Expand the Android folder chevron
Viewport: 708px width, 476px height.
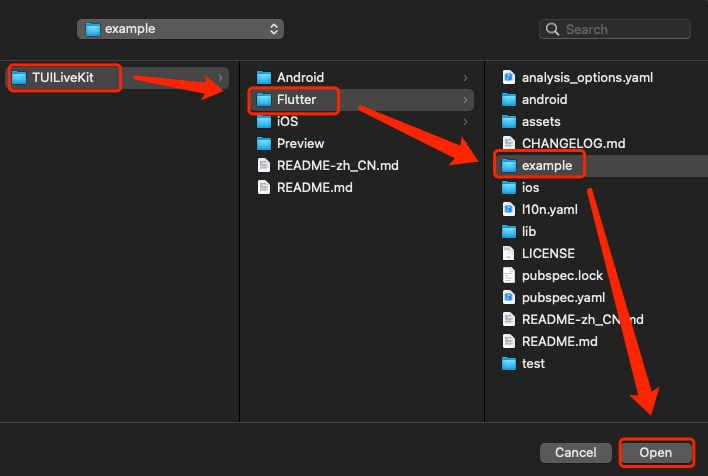[465, 78]
